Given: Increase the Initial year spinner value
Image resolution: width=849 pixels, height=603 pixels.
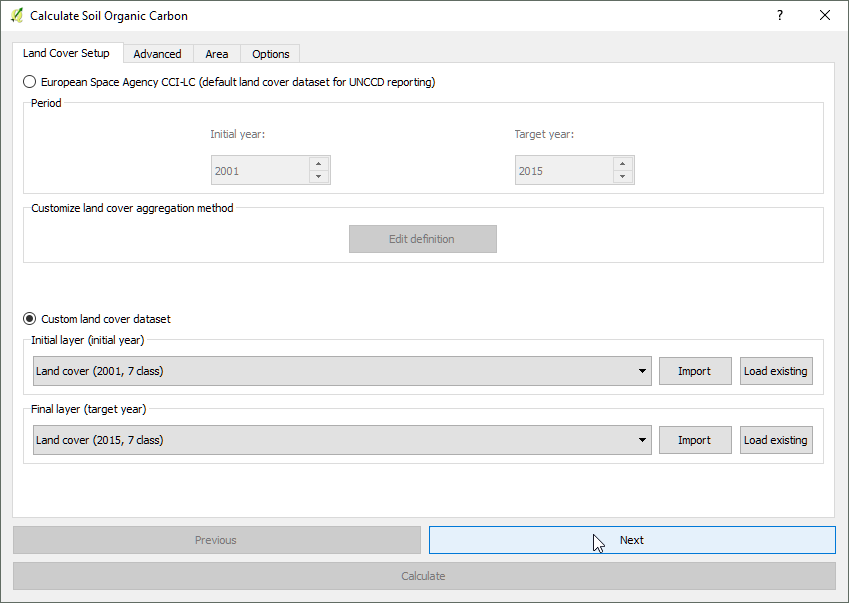Looking at the screenshot, I should [x=319, y=164].
